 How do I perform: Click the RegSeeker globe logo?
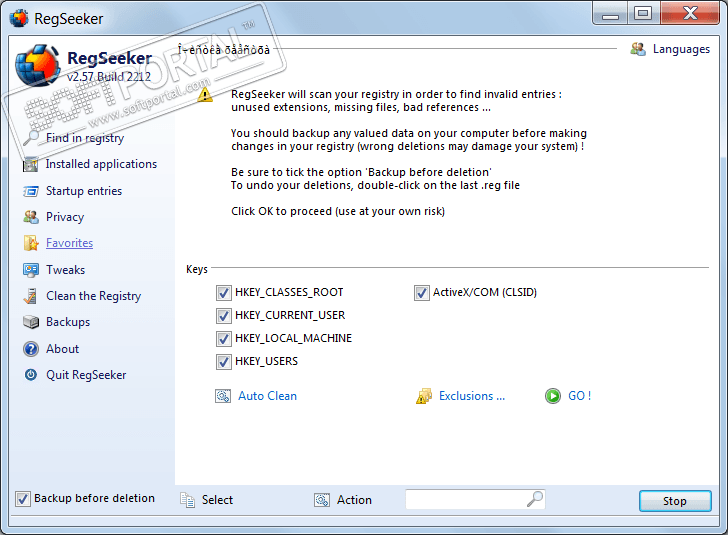coord(37,65)
